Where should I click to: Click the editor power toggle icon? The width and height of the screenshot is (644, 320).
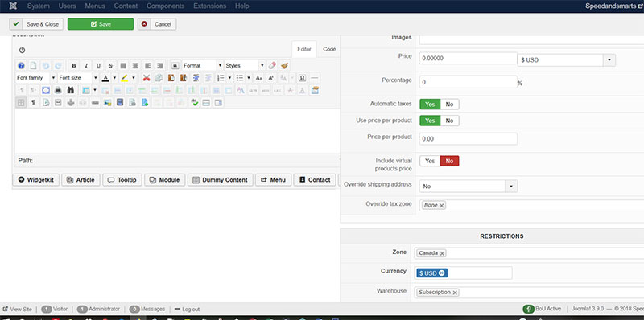click(23, 50)
